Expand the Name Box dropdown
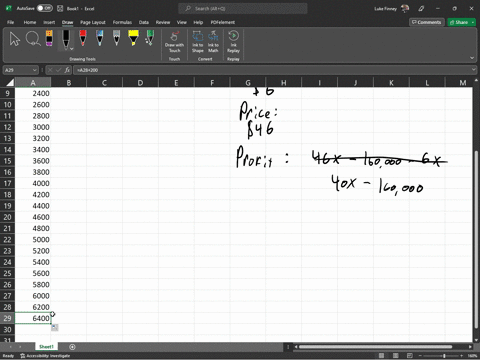480x360 pixels. [x=35, y=70]
